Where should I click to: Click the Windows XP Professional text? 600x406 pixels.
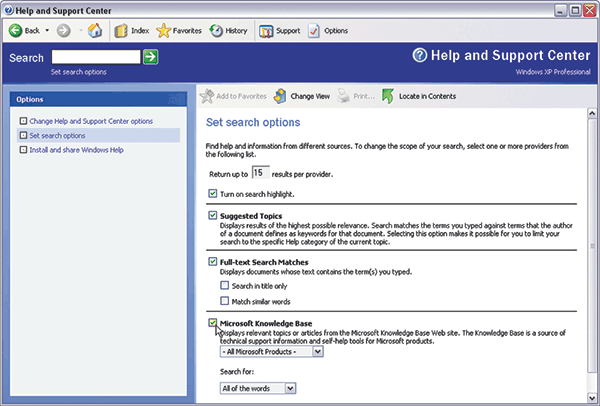(553, 72)
